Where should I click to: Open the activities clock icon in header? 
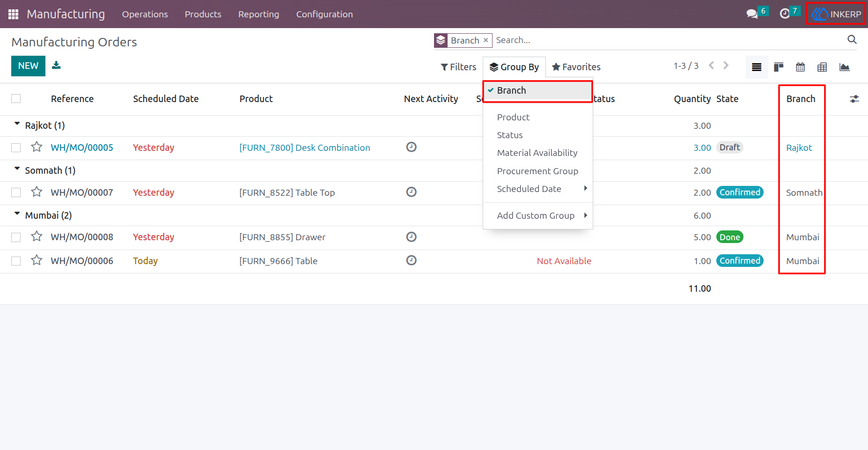785,14
